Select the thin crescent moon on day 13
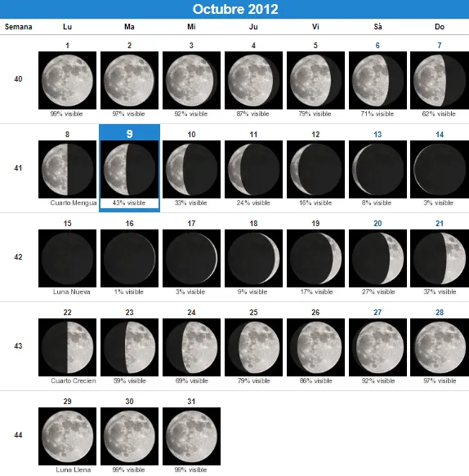 [x=377, y=169]
